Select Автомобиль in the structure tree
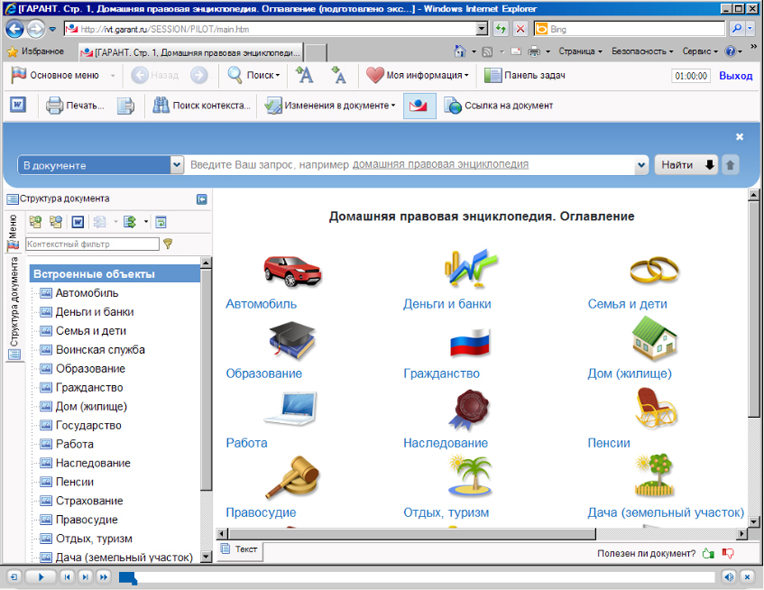This screenshot has width=764, height=590. click(x=87, y=293)
